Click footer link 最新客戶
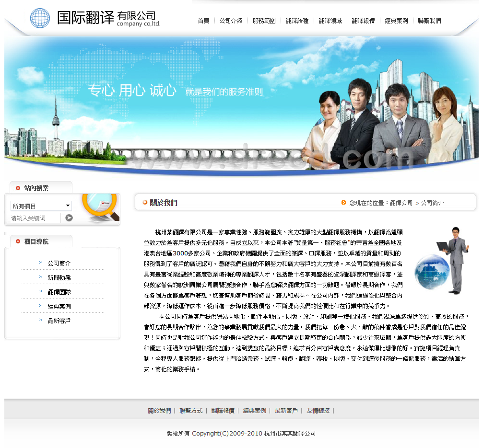Screen dimensions: 483x448 click(x=286, y=411)
